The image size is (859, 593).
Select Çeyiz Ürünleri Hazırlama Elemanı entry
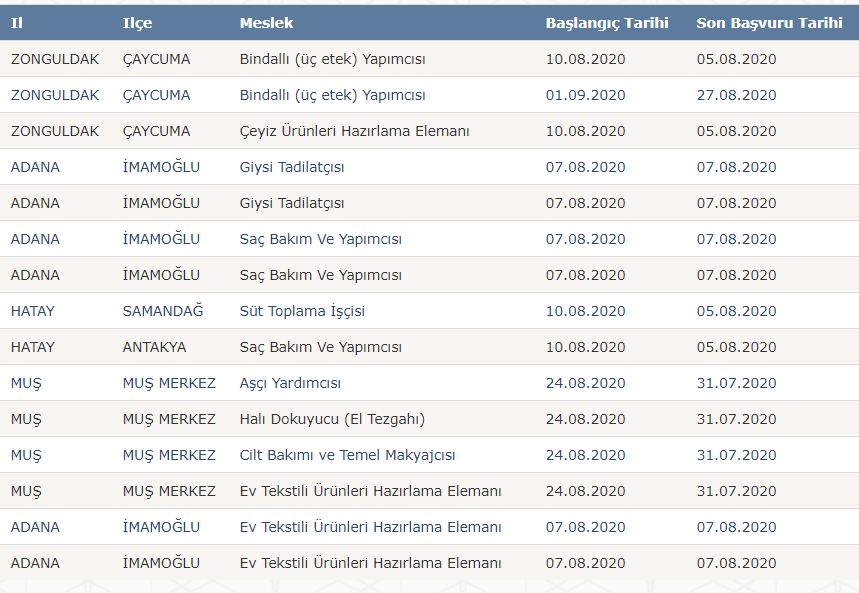(354, 131)
